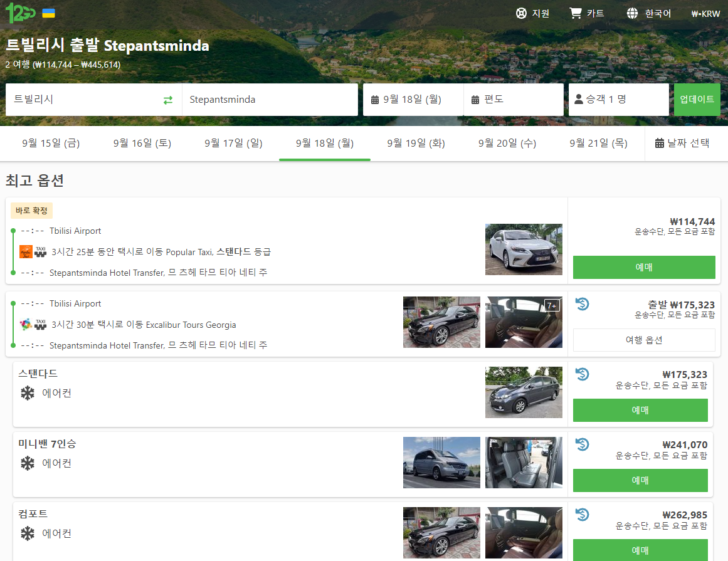Click refund icon beside 출발 ₩175,323
The image size is (728, 561).
tap(583, 305)
